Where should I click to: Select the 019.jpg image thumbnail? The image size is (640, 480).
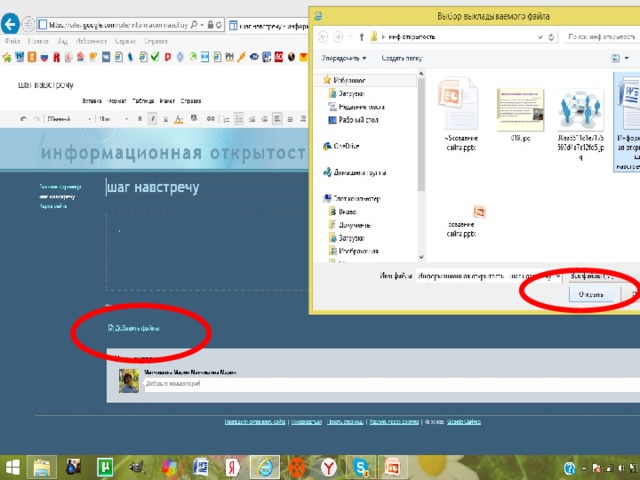520,108
